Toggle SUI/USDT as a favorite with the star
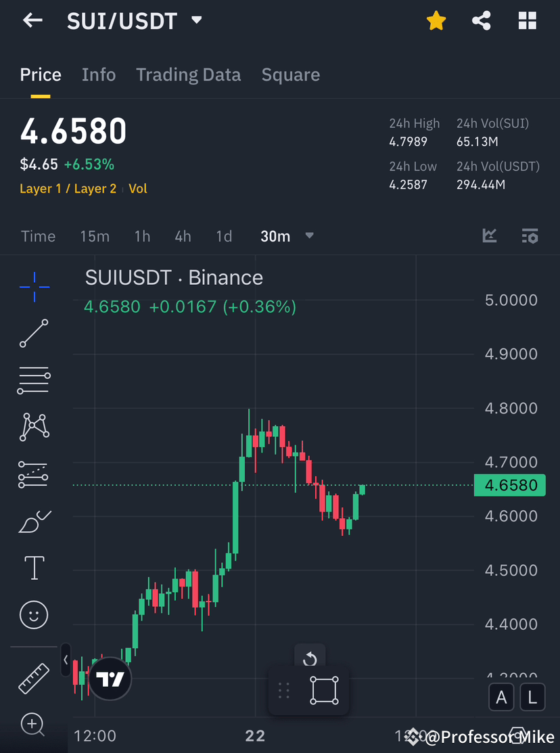 (436, 21)
